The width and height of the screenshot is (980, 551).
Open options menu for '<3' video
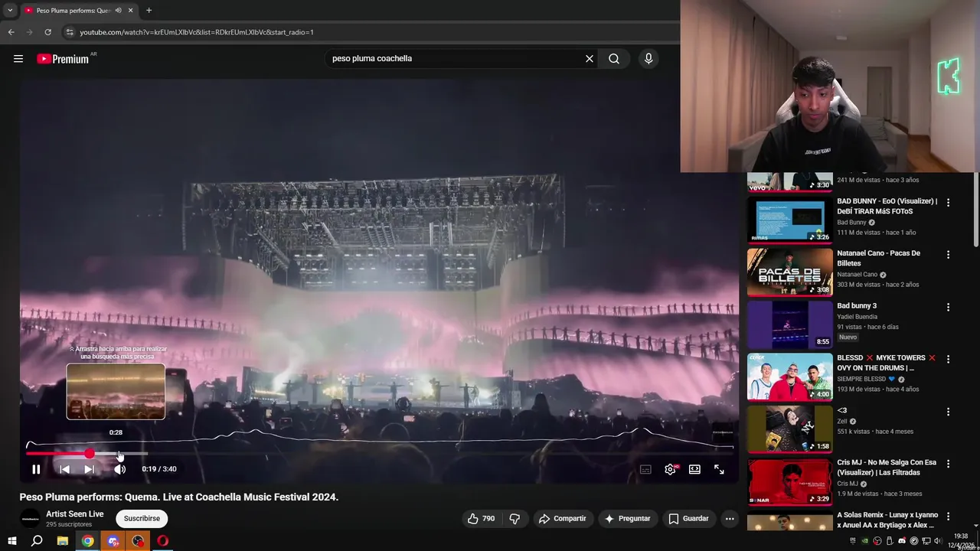pos(948,412)
